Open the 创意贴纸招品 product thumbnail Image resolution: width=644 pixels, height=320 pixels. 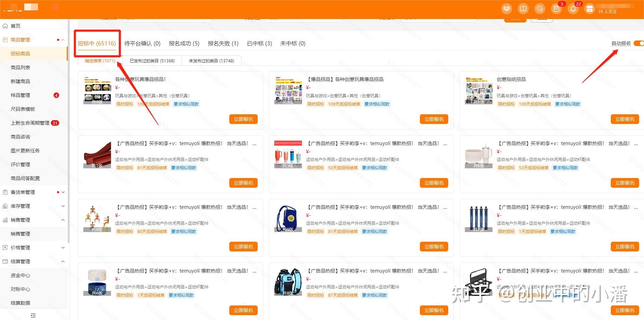pyautogui.click(x=479, y=91)
